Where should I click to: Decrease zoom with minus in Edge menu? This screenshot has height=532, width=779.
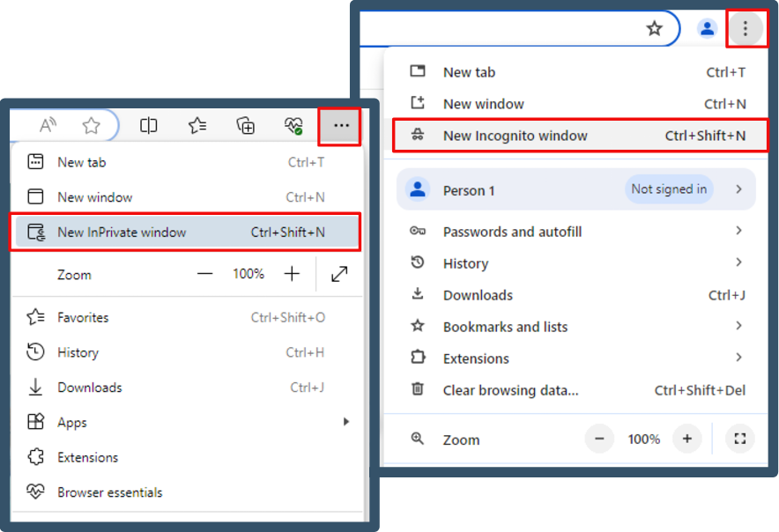click(205, 275)
